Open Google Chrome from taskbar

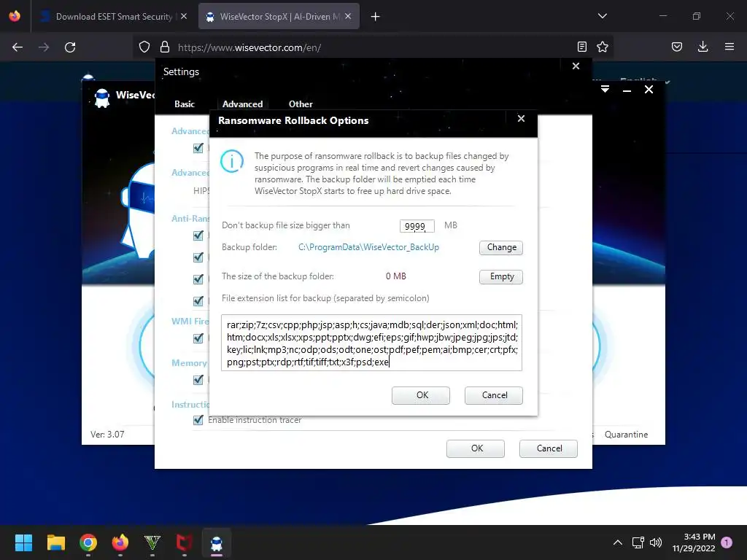(88, 542)
